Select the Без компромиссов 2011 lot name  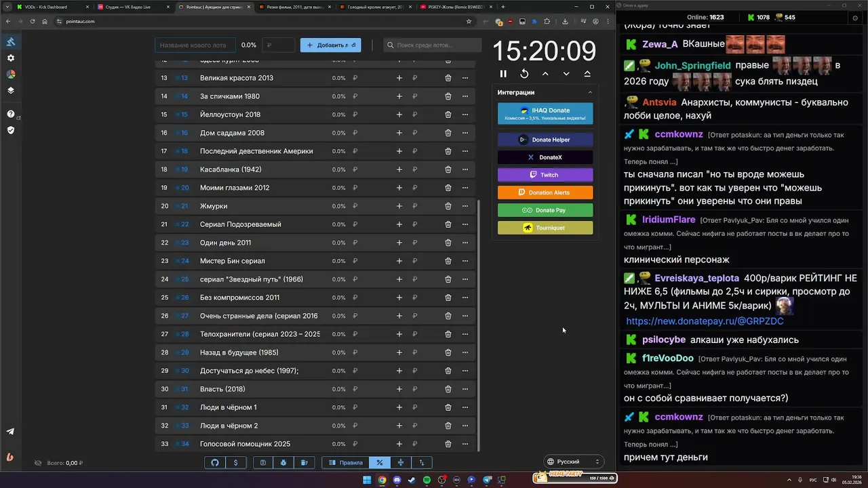coord(239,298)
